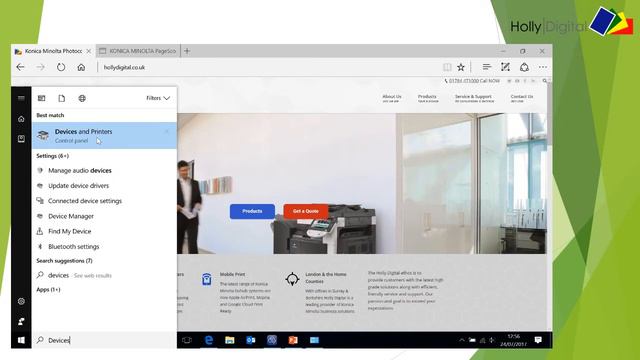Open Outlook from the taskbar
This screenshot has width=640, height=360.
pos(251,340)
